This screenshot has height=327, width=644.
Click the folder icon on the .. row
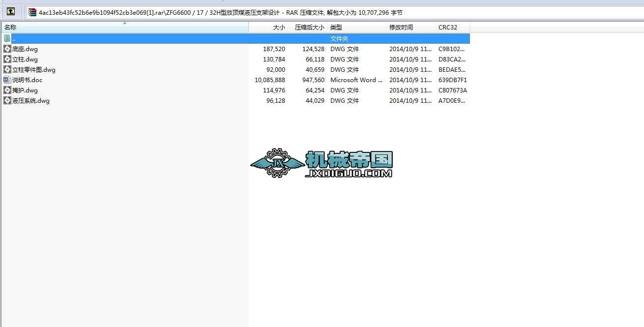click(6, 38)
